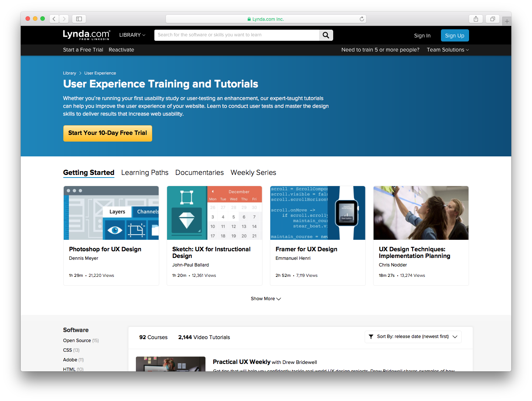Expand Show More courses
Screen dimensions: 532x401
pos(266,299)
